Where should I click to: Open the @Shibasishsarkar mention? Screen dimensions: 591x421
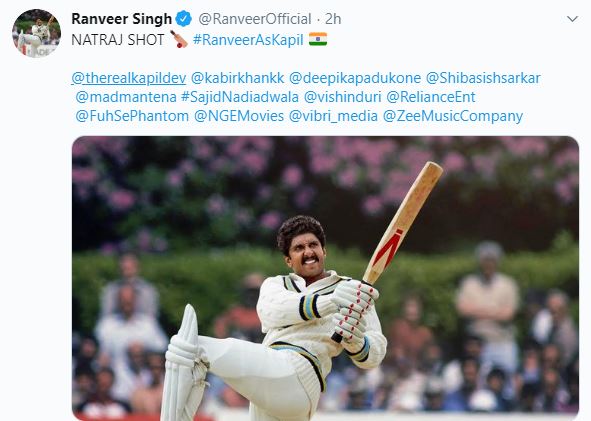point(483,78)
